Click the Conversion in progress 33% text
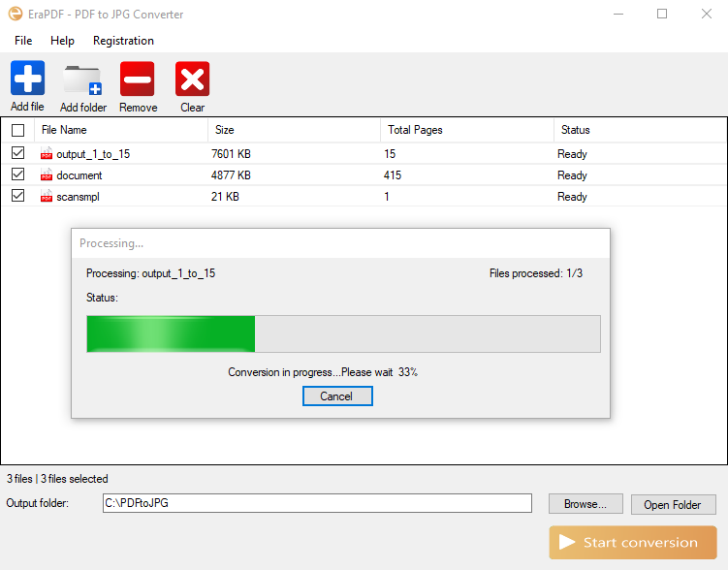Image resolution: width=728 pixels, height=570 pixels. pos(323,372)
